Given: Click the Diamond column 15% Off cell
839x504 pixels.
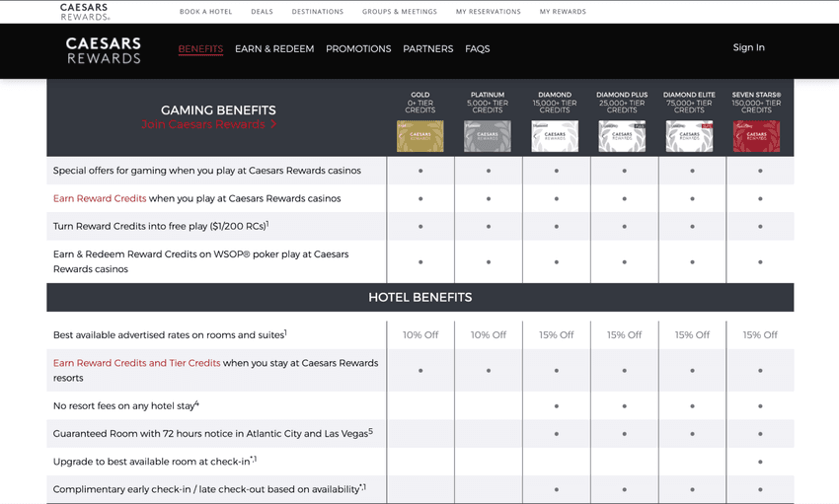Looking at the screenshot, I should [557, 335].
